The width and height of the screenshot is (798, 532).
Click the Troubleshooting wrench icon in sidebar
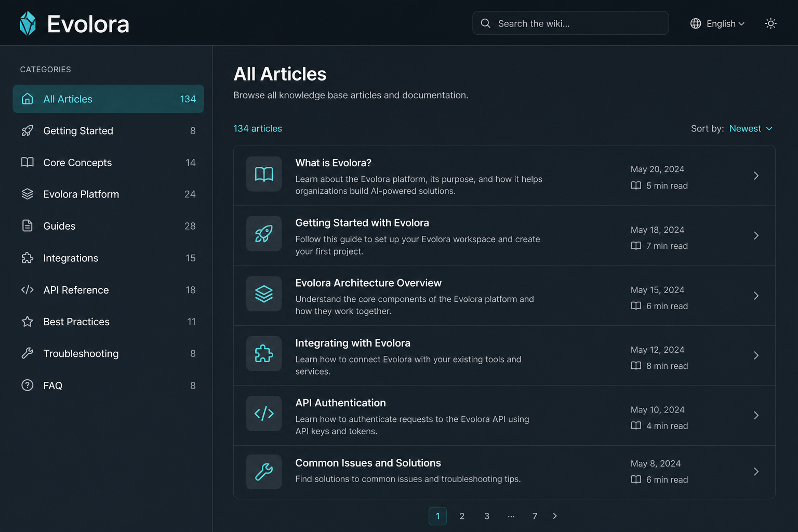[x=28, y=353]
